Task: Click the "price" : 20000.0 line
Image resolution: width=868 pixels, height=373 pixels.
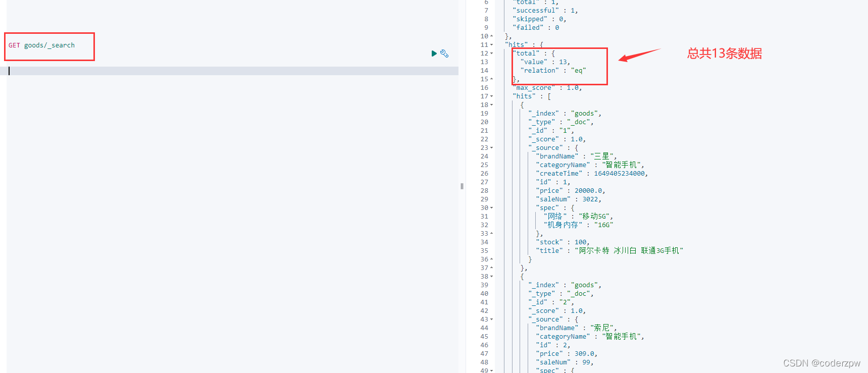Action: [x=571, y=191]
